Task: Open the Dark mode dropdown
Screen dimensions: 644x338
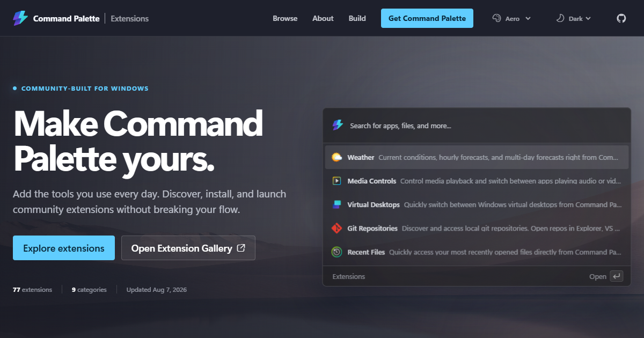Action: 574,18
